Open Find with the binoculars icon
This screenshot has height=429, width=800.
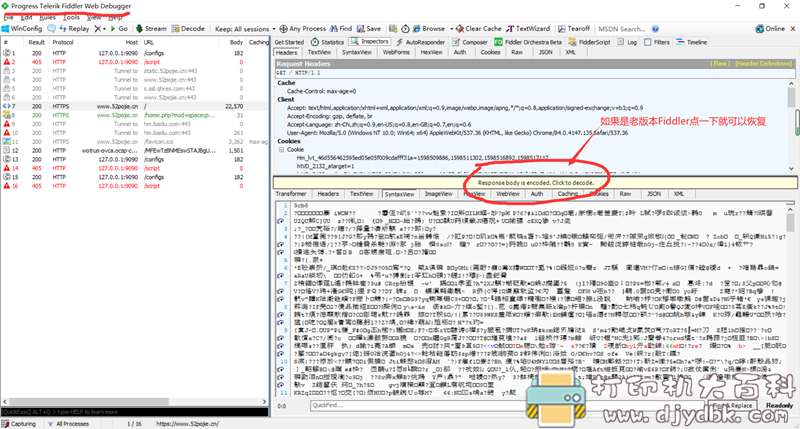pyautogui.click(x=341, y=29)
